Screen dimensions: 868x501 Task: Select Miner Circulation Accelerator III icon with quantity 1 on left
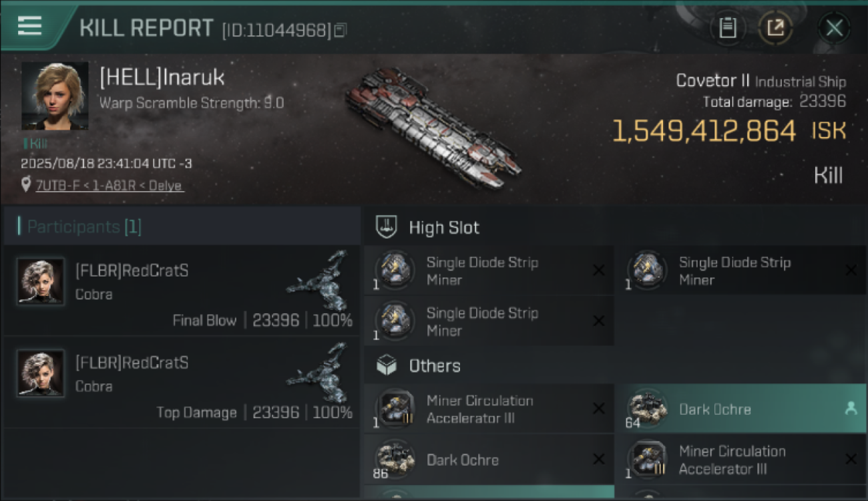[x=395, y=409]
